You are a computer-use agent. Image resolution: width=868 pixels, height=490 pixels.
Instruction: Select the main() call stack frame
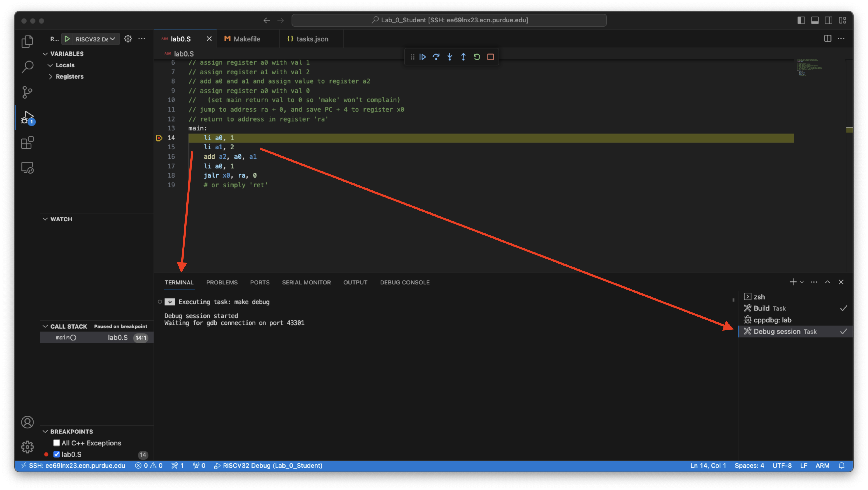click(97, 338)
